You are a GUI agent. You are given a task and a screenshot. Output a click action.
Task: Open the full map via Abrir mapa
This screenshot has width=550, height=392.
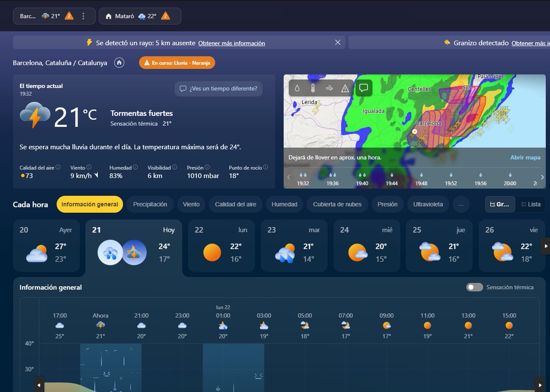(x=525, y=157)
